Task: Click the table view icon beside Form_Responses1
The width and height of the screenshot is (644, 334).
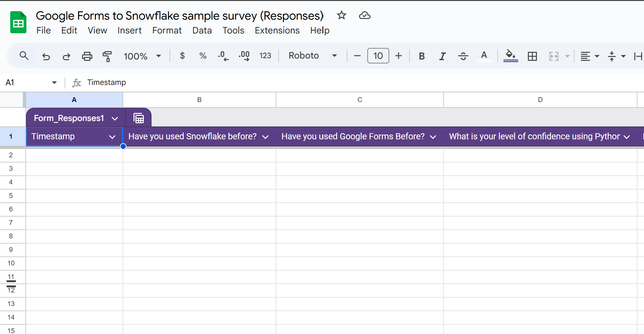Action: 139,118
